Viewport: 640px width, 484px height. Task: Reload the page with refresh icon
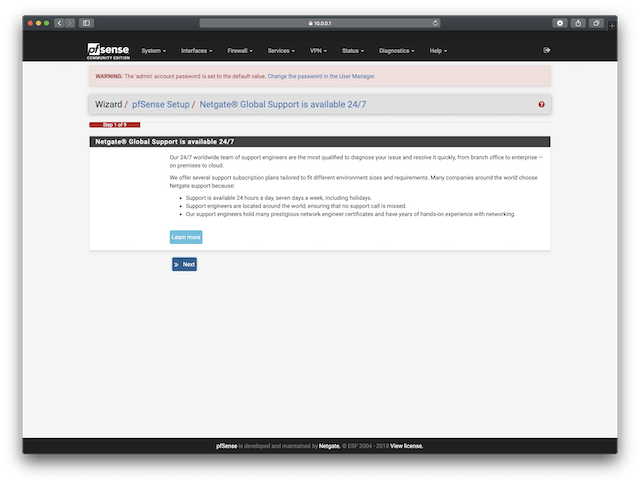pos(435,23)
